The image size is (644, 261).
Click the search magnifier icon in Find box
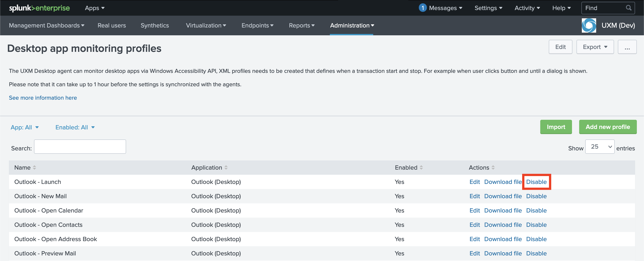pyautogui.click(x=629, y=8)
